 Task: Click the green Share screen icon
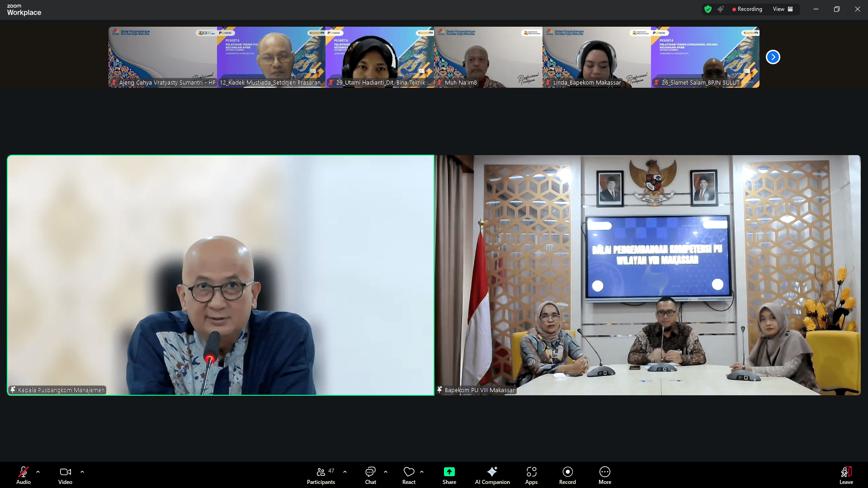[x=449, y=472]
